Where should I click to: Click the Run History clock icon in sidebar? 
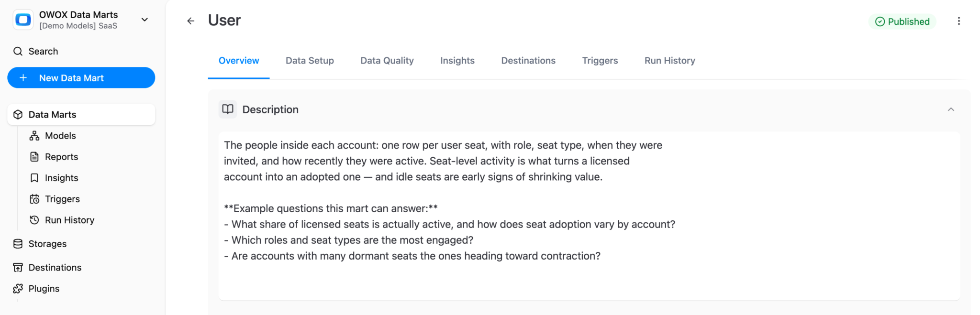(34, 220)
